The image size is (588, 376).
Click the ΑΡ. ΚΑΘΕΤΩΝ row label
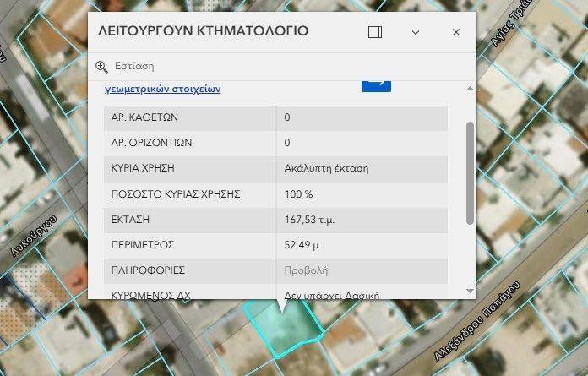click(144, 117)
